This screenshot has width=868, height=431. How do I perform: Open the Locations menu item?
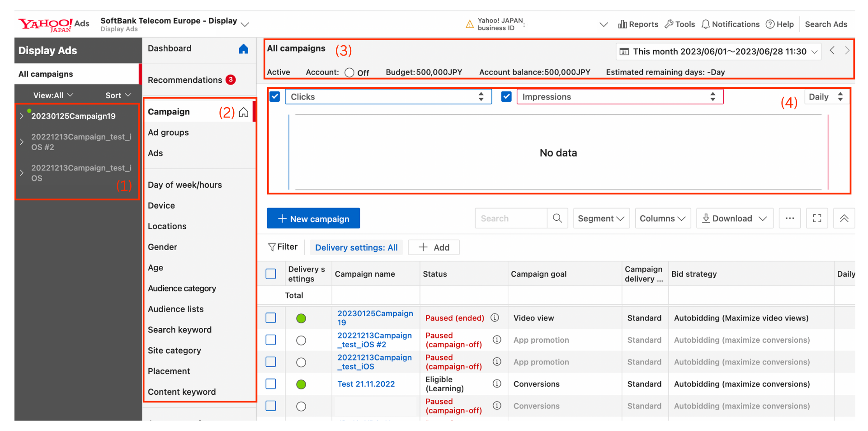pyautogui.click(x=167, y=226)
